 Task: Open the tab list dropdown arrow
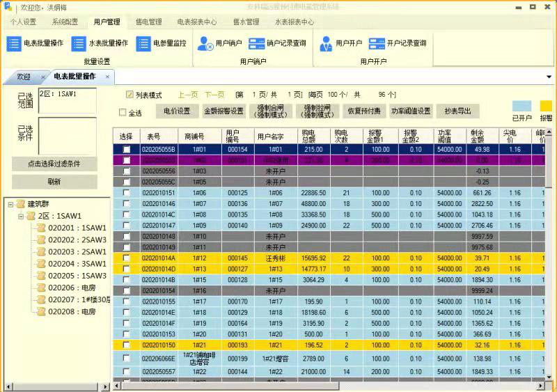(549, 77)
